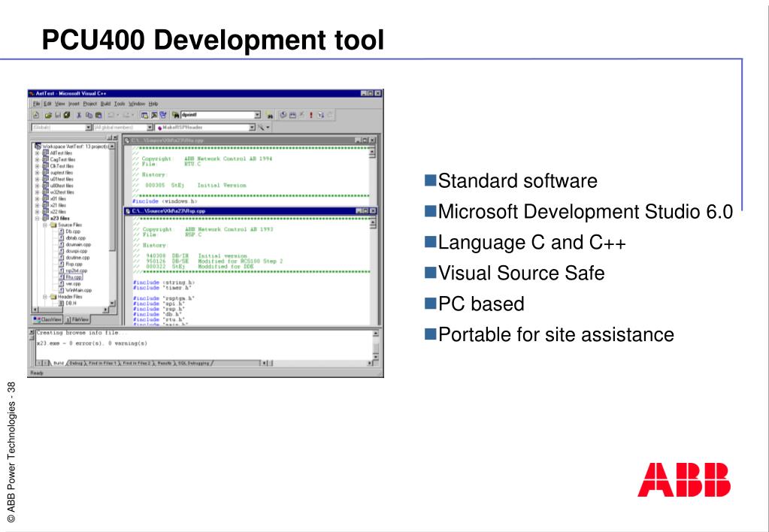
Task: Open the Window menu
Action: pos(137,104)
